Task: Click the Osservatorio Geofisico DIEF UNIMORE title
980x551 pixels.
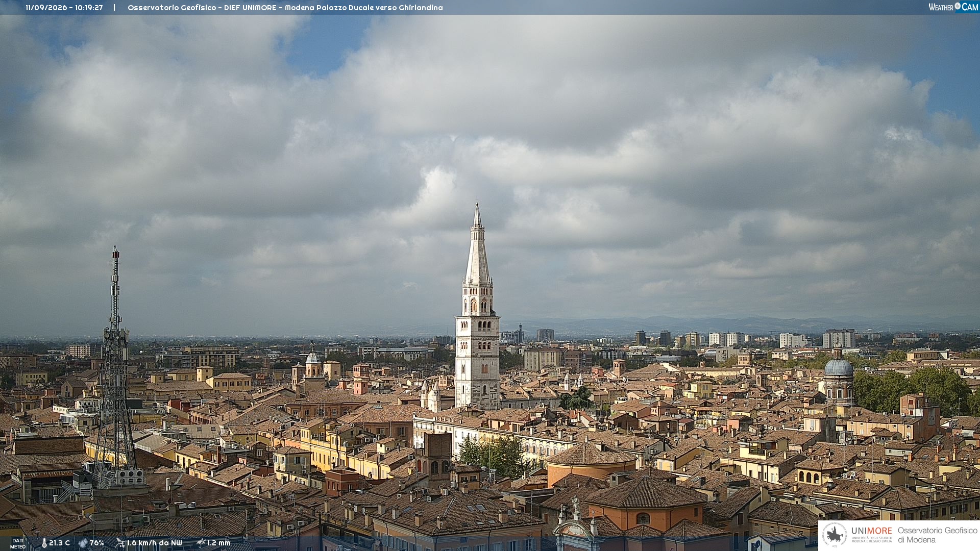Action: click(x=202, y=8)
